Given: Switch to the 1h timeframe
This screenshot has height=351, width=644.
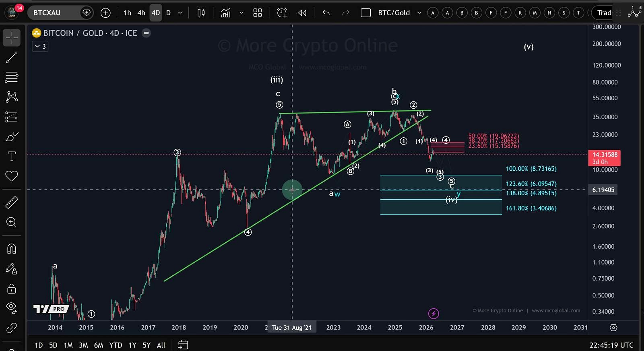Looking at the screenshot, I should [x=127, y=13].
